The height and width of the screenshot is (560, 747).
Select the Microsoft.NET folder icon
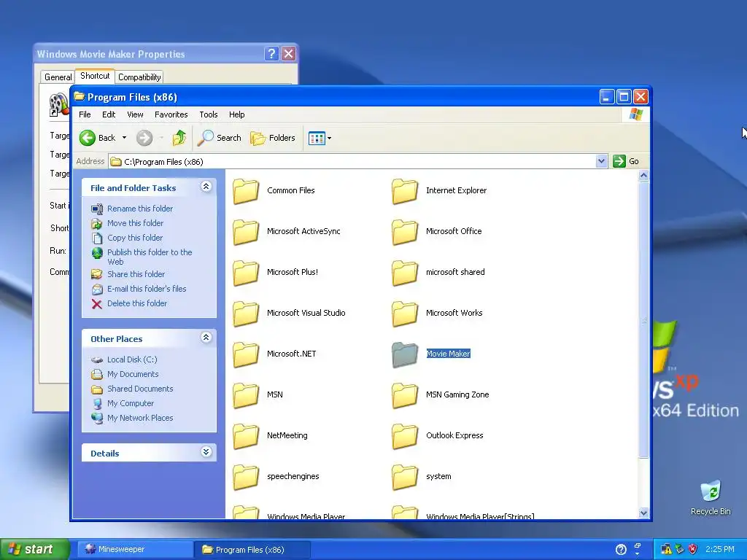246,355
